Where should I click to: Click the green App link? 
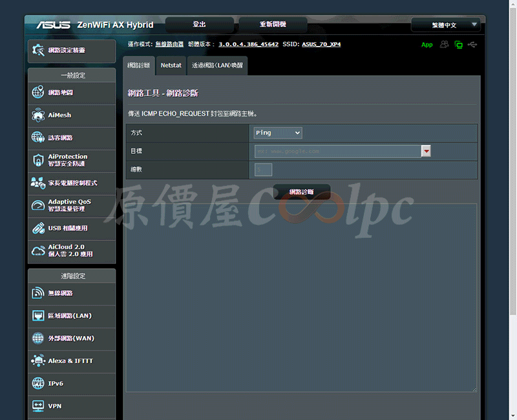click(x=427, y=45)
